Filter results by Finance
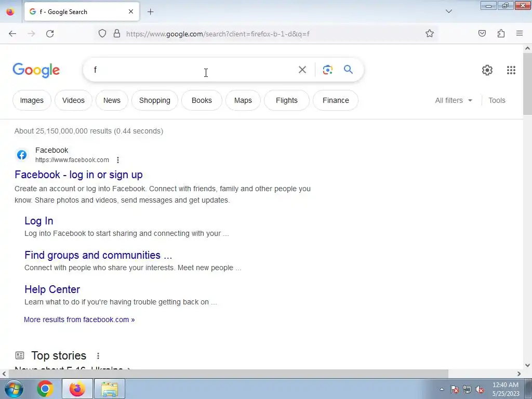The width and height of the screenshot is (532, 399). (336, 100)
